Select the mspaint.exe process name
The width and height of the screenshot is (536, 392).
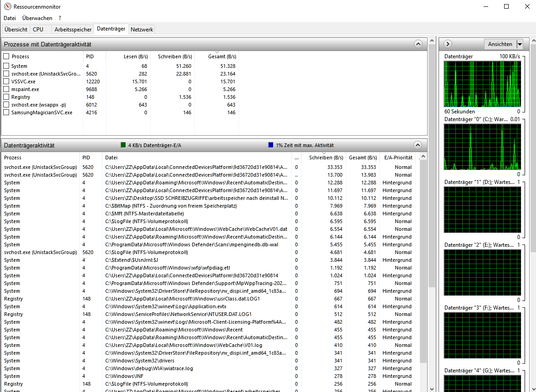26,89
